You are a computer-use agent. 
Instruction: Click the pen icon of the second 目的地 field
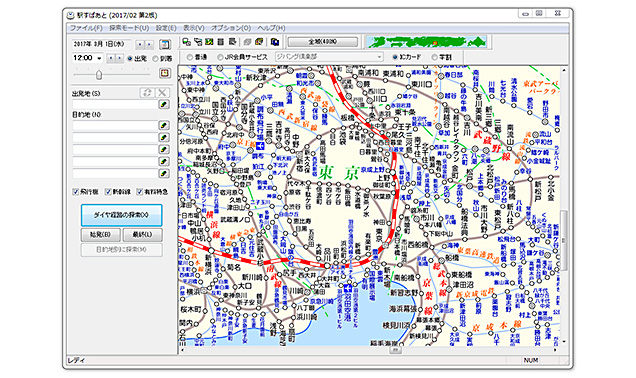click(x=163, y=137)
